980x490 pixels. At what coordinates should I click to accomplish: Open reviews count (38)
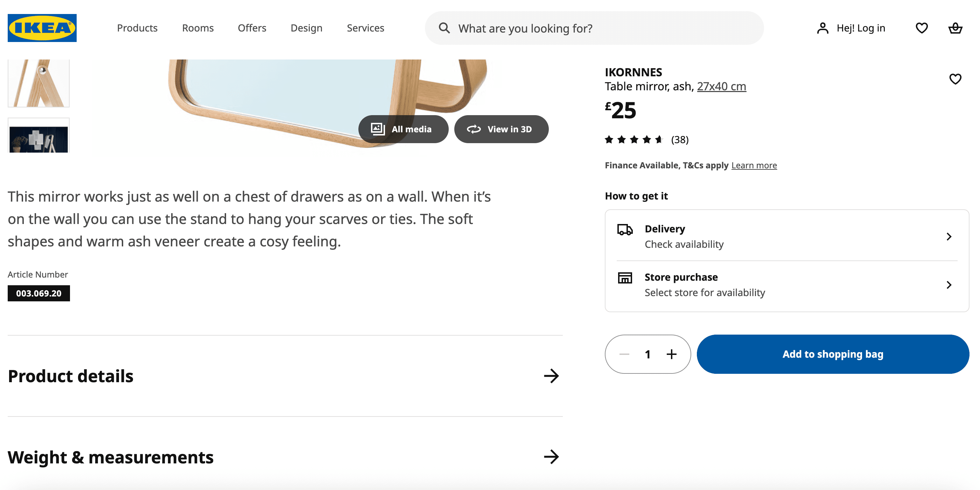coord(680,140)
